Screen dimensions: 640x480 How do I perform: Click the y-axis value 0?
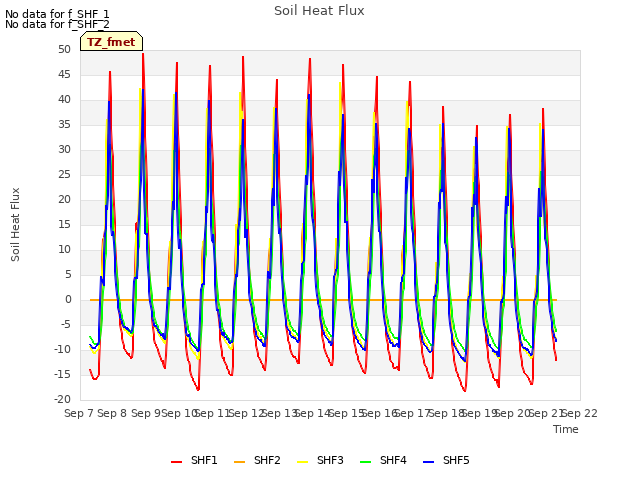pos(68,300)
